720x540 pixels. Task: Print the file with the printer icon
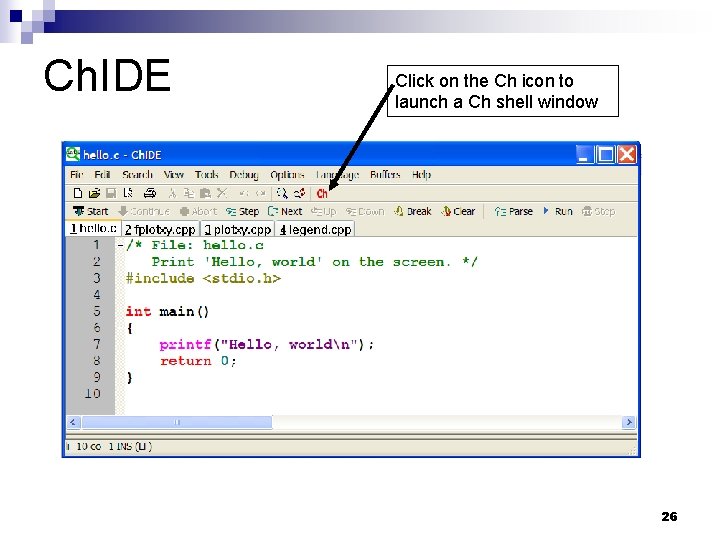[x=150, y=193]
